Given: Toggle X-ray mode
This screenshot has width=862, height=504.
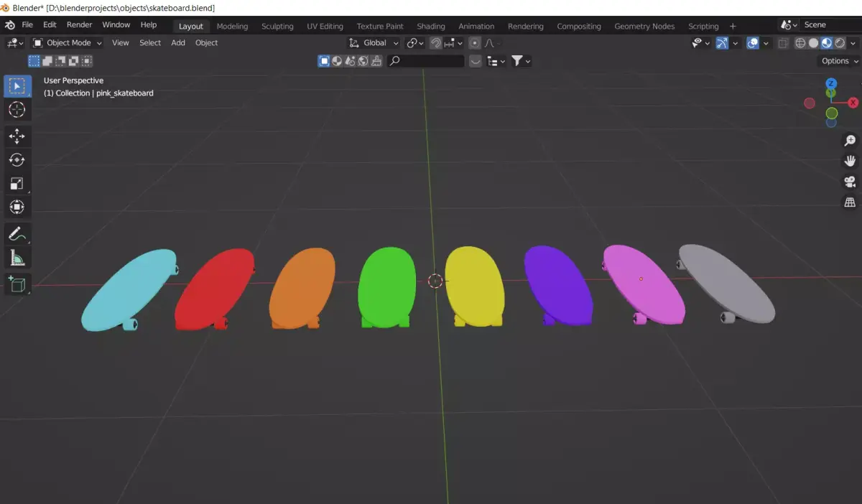Looking at the screenshot, I should tap(783, 43).
